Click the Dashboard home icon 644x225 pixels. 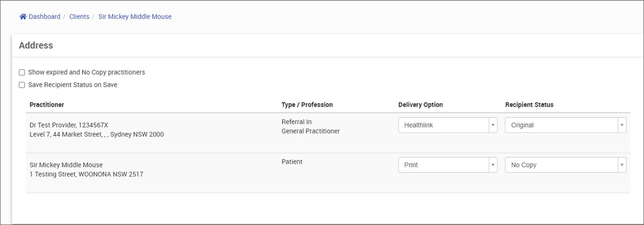(23, 16)
